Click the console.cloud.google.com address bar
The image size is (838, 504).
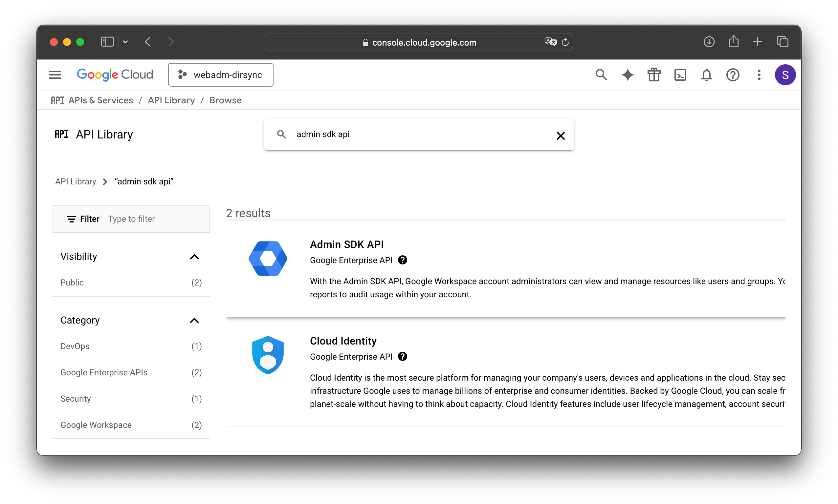tap(419, 42)
